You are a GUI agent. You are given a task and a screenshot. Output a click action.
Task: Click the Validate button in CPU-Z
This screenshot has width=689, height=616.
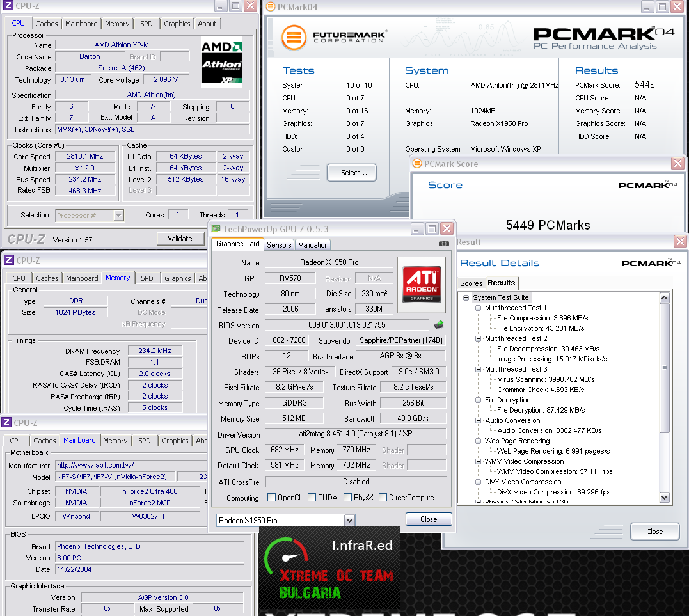pyautogui.click(x=180, y=239)
